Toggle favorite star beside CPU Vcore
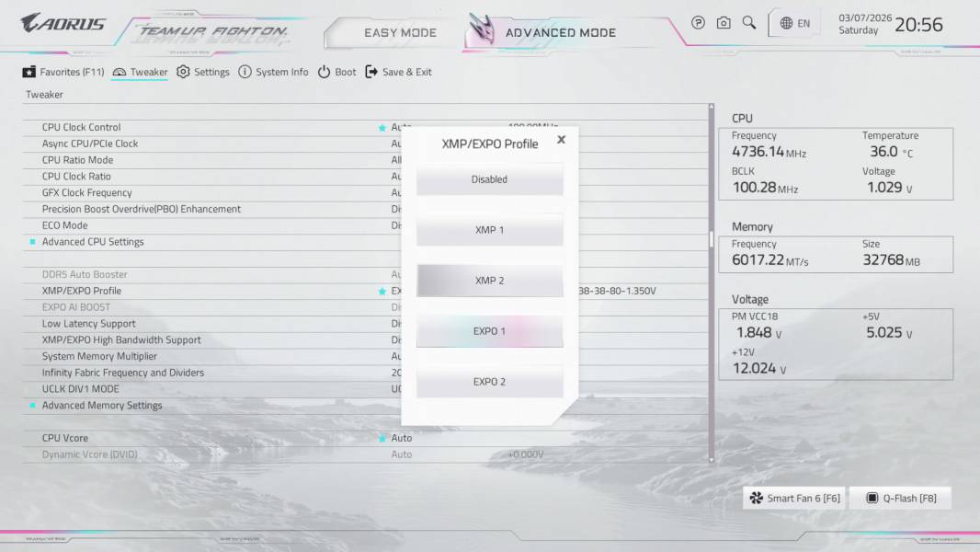Viewport: 980px width, 552px height. (382, 439)
